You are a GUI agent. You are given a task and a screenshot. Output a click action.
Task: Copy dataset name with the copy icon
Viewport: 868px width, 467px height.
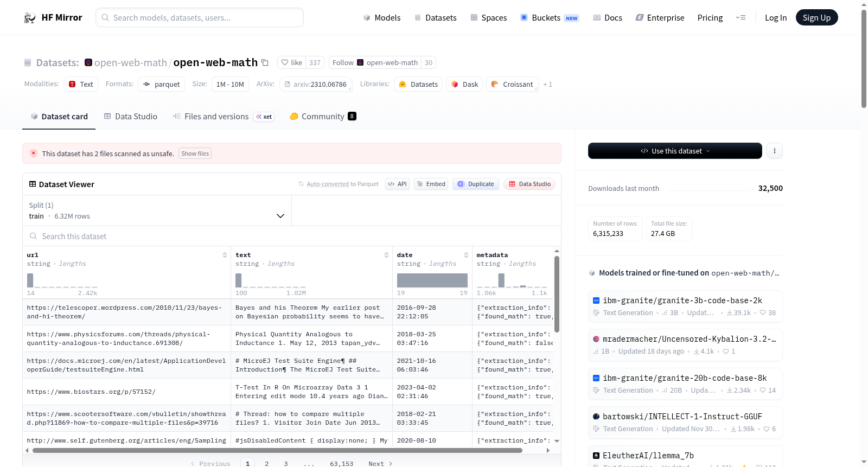click(x=265, y=62)
